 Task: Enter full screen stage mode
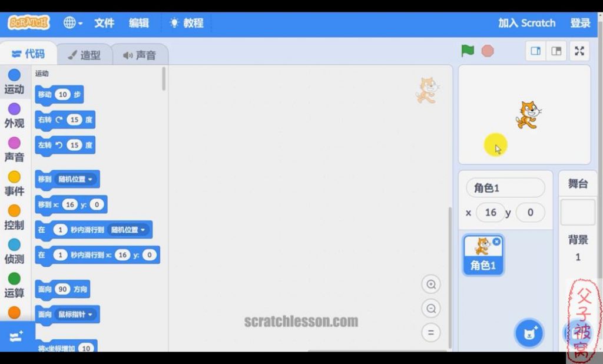point(579,51)
